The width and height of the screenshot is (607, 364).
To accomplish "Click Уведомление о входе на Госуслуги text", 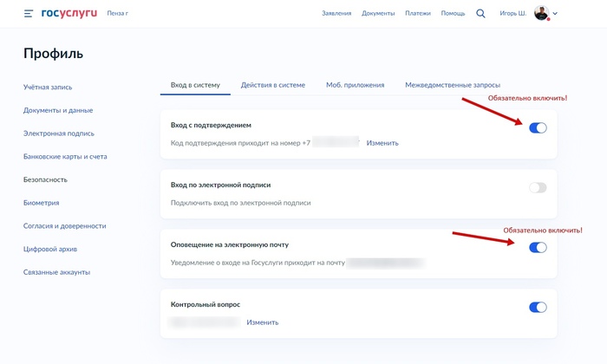I will coord(258,263).
